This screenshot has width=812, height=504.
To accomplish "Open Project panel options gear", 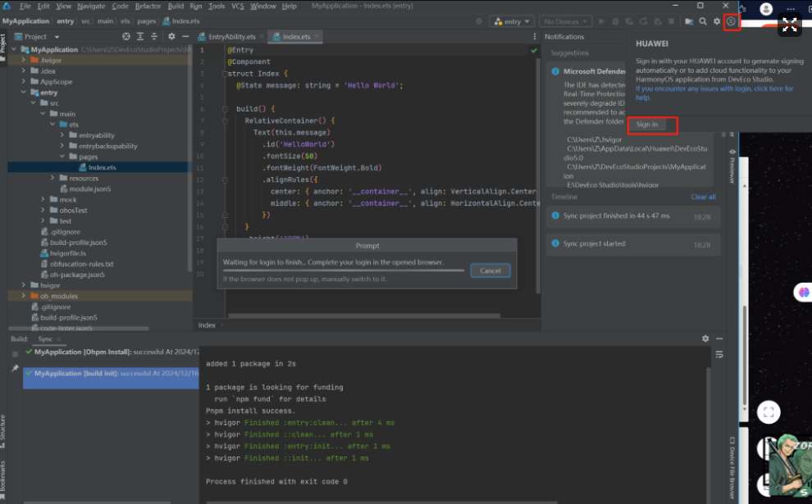I will pyautogui.click(x=171, y=37).
